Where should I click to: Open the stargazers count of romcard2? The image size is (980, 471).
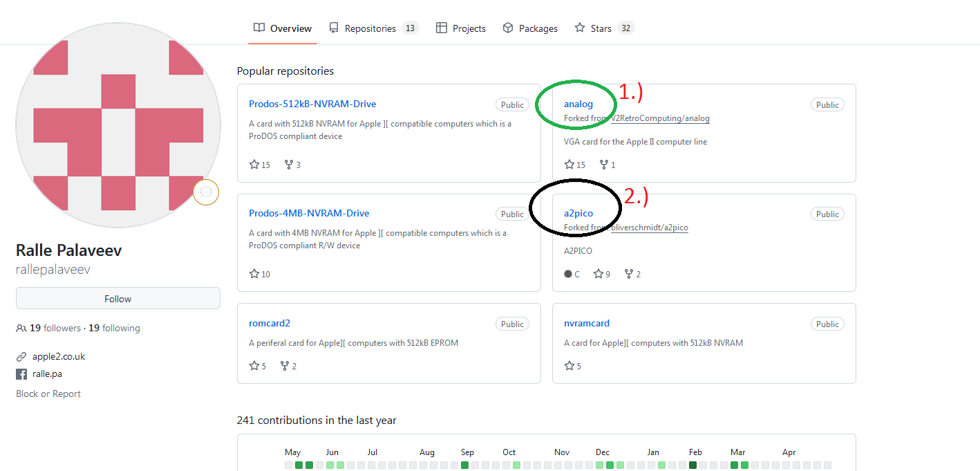[258, 366]
